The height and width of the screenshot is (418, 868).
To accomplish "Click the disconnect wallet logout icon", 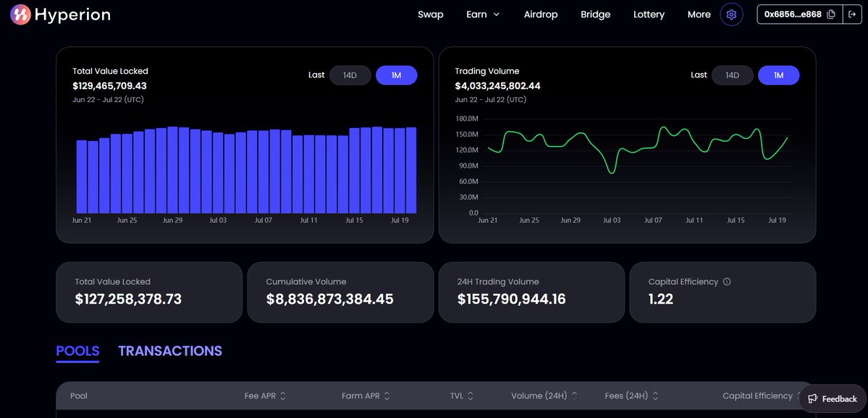I will (852, 14).
